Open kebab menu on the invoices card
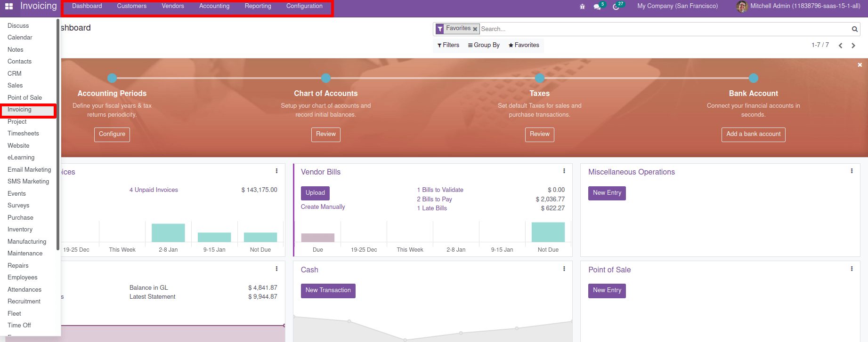 pyautogui.click(x=276, y=171)
